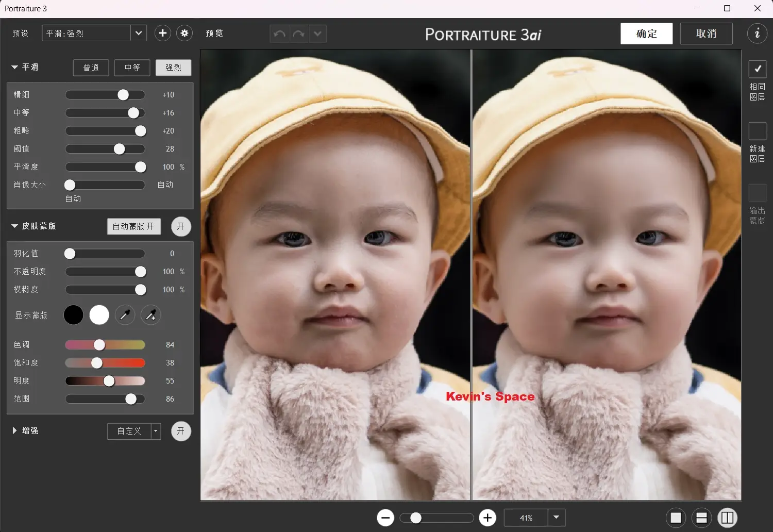Click the 阈值 value 28

170,149
